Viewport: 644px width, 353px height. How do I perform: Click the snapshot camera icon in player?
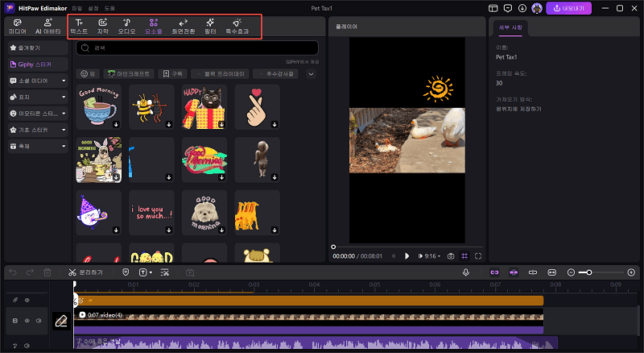coord(451,255)
